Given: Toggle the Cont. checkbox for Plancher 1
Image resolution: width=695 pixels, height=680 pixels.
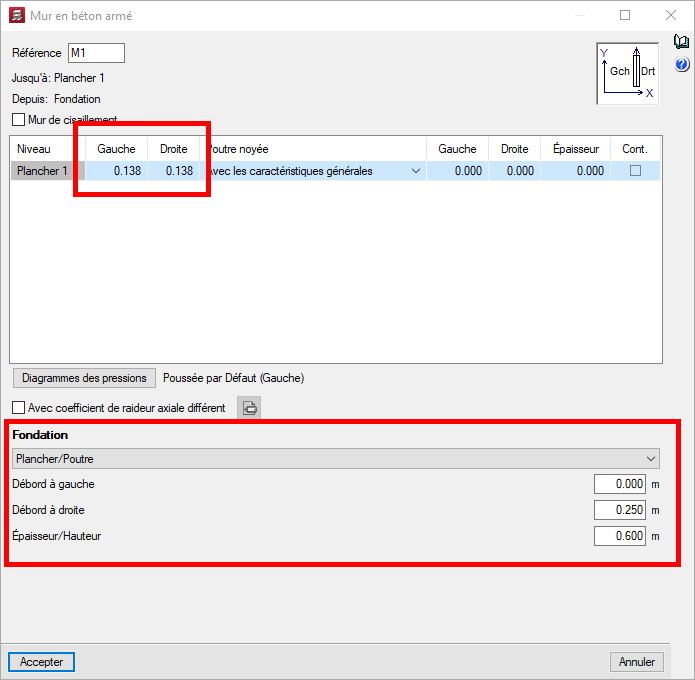Looking at the screenshot, I should [x=635, y=171].
